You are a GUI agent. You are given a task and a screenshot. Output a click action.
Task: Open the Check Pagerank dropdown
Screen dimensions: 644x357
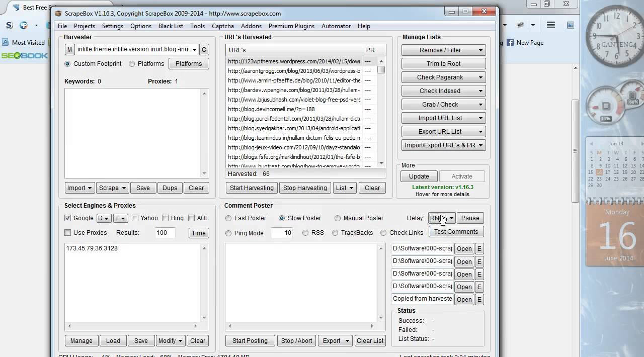pyautogui.click(x=443, y=77)
